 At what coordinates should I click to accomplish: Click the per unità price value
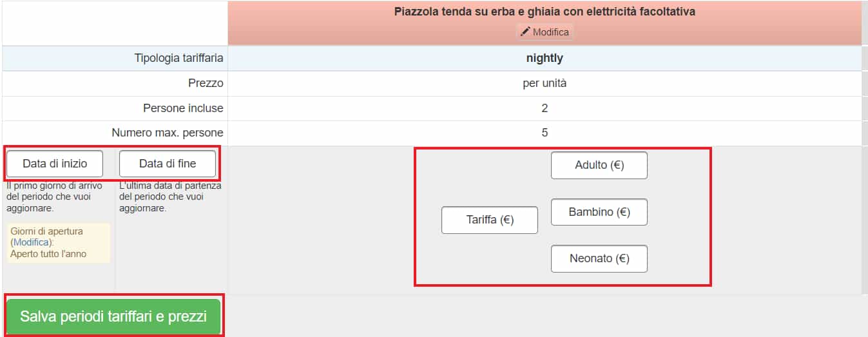(545, 83)
